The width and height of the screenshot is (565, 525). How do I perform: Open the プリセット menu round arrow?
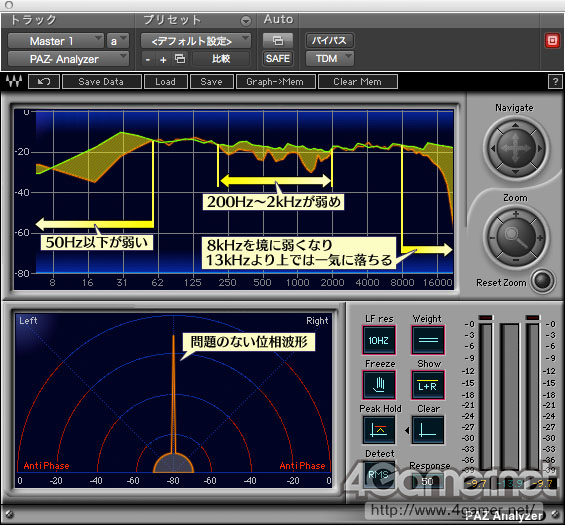[x=246, y=21]
